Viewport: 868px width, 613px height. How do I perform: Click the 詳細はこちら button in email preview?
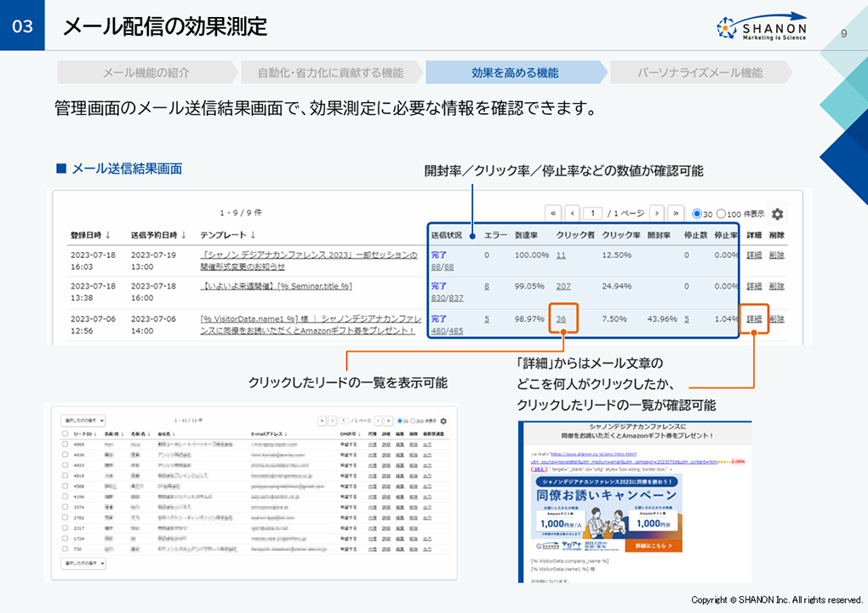(x=654, y=546)
